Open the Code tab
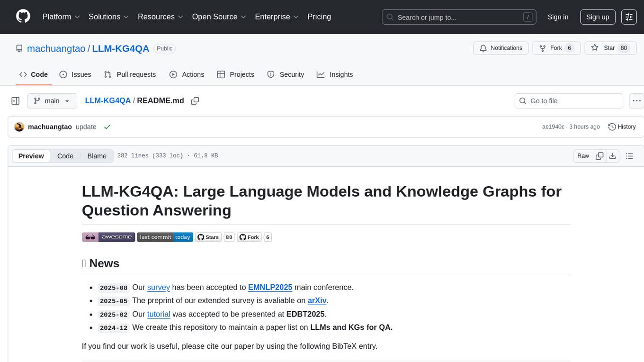 coord(34,74)
